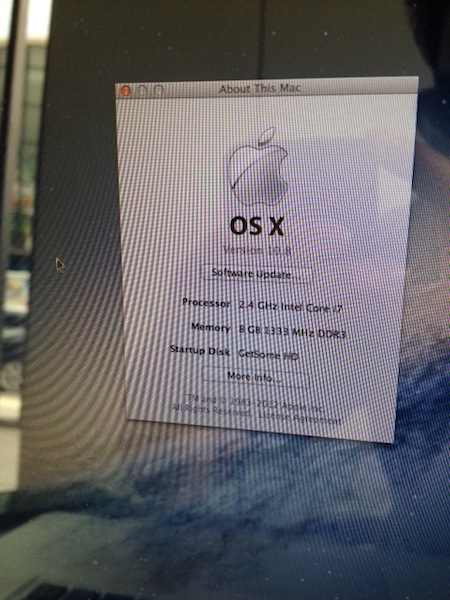Click the 2.4 GHz Intel Core i7 value

[290, 307]
